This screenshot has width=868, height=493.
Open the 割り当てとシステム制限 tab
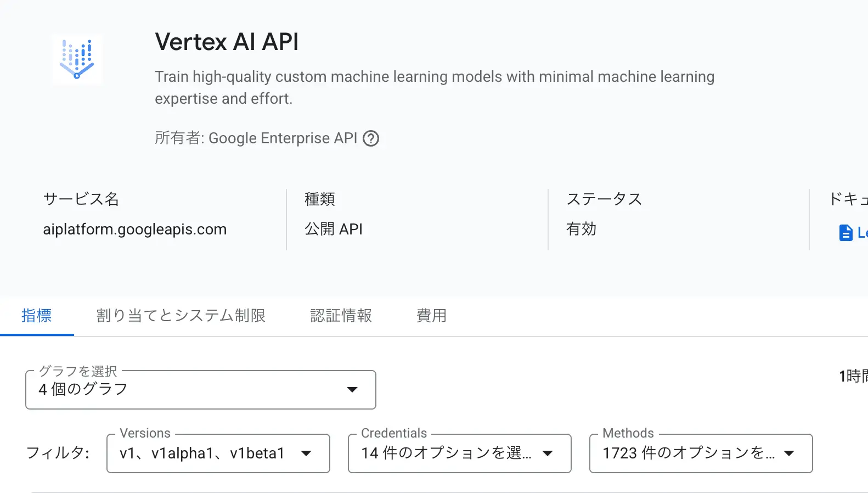pyautogui.click(x=181, y=316)
